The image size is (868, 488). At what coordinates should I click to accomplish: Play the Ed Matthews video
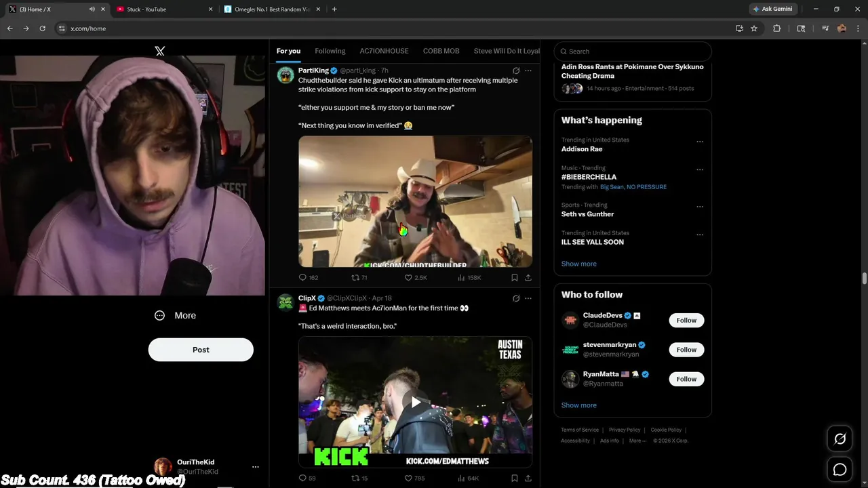point(416,402)
